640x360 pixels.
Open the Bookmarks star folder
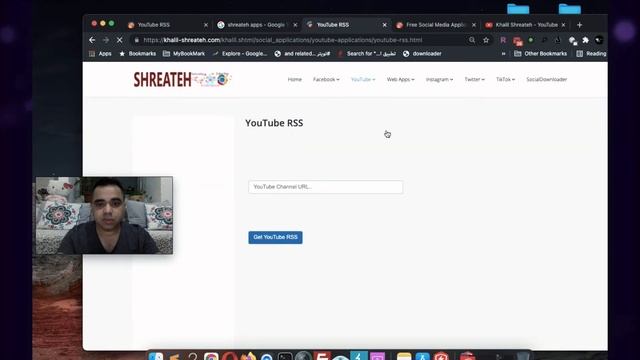coord(137,53)
